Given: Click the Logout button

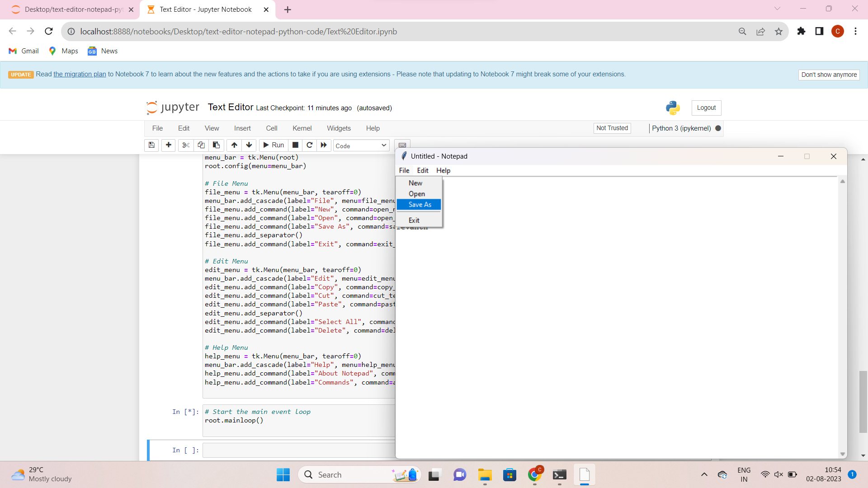Looking at the screenshot, I should click(x=706, y=108).
